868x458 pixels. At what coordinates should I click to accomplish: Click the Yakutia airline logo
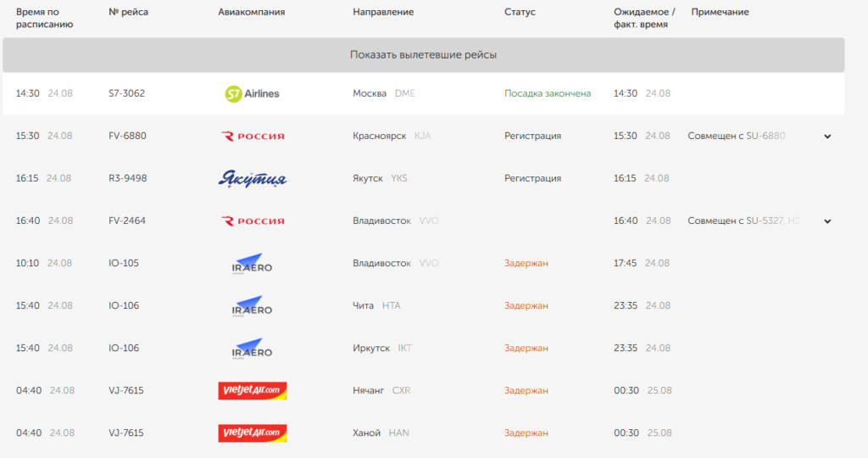(x=253, y=179)
